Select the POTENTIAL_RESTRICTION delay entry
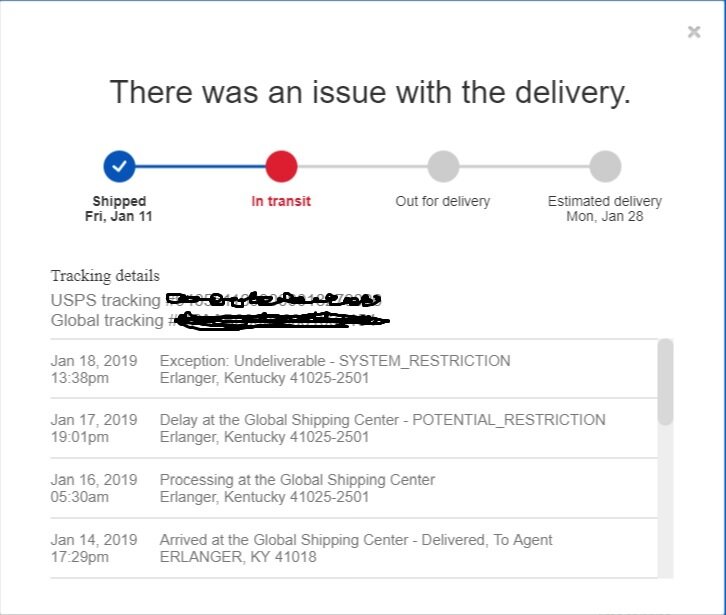 354,428
